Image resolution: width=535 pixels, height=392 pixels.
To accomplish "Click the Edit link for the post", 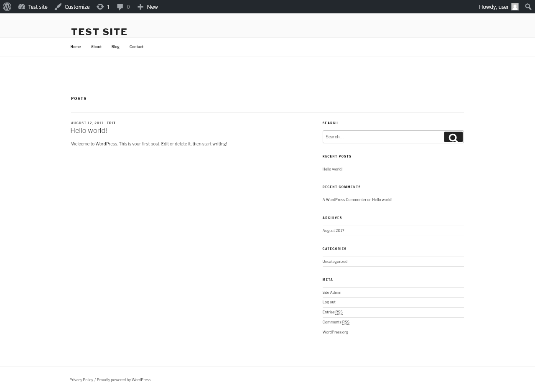I will [x=111, y=123].
